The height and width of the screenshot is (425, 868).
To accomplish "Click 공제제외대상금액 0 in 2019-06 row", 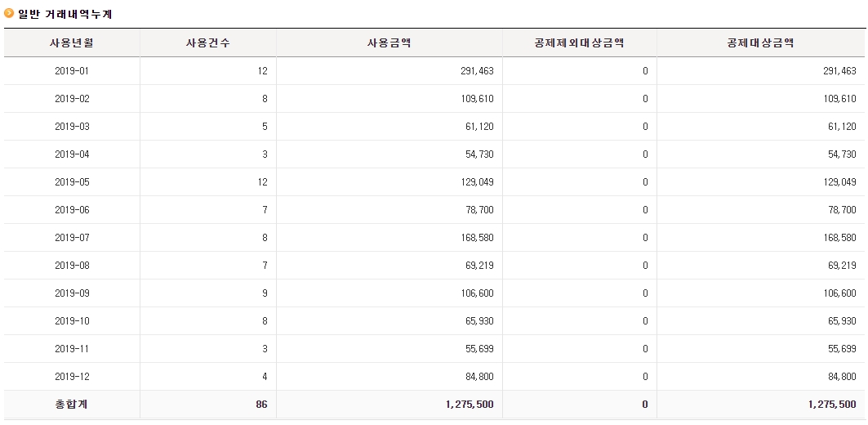I will (645, 209).
